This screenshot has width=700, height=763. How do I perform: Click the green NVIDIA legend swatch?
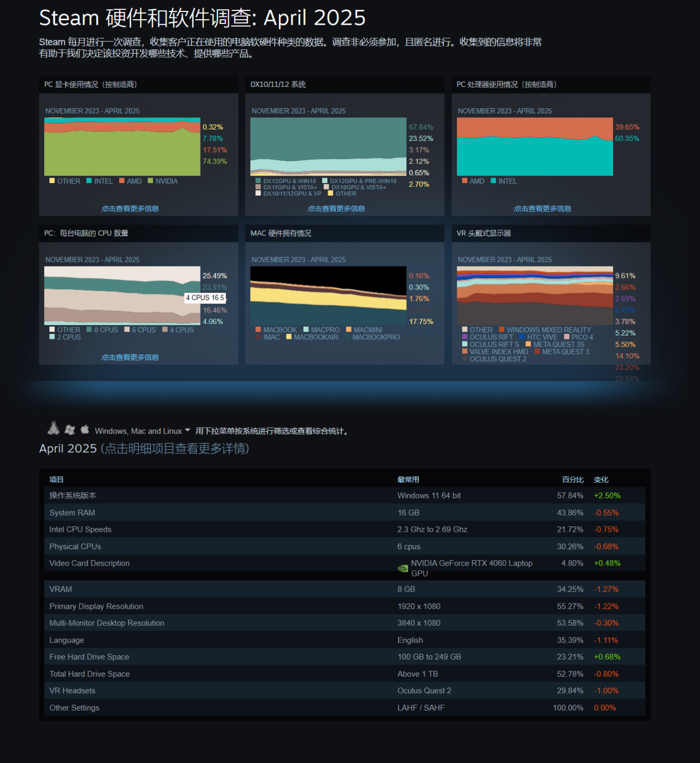150,181
